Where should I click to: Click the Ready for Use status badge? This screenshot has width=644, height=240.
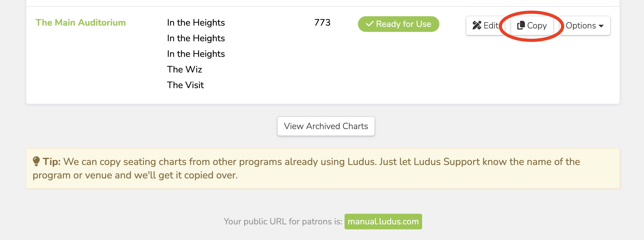[399, 24]
